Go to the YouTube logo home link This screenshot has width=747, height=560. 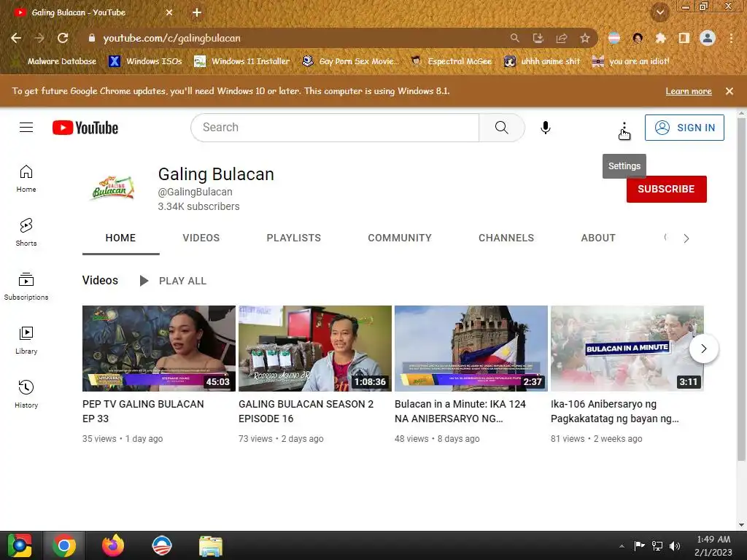click(85, 128)
